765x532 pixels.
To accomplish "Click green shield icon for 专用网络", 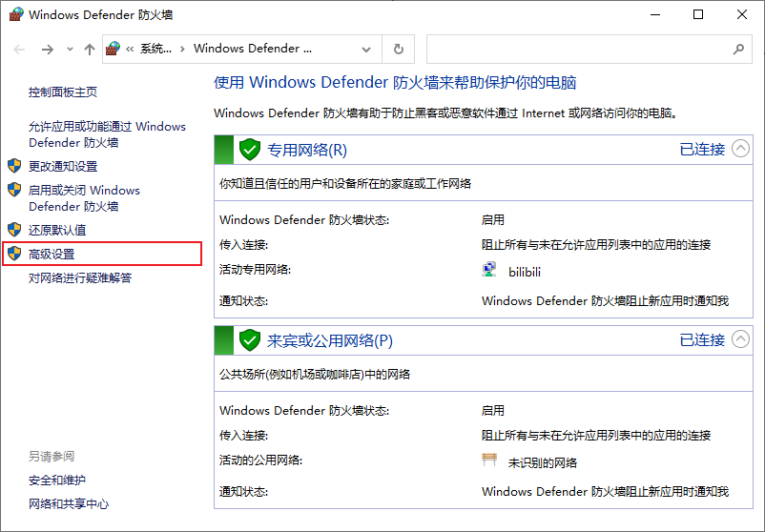I will [x=250, y=150].
